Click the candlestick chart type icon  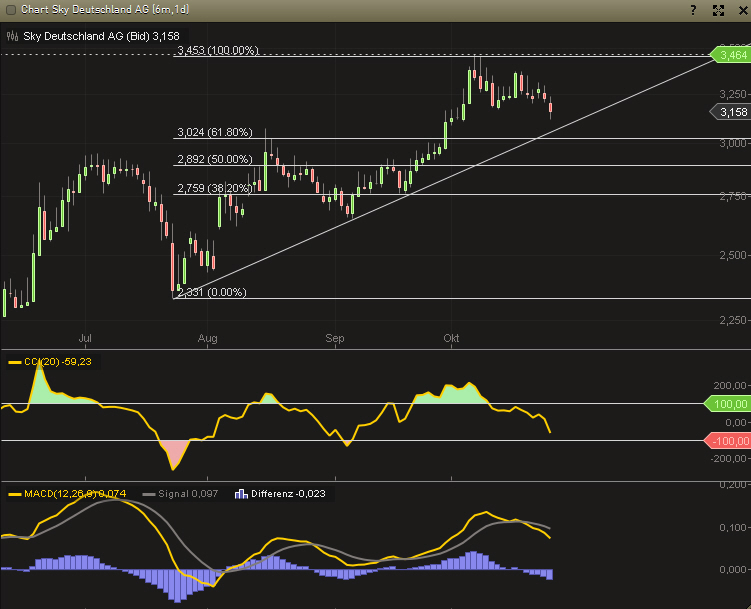12,36
